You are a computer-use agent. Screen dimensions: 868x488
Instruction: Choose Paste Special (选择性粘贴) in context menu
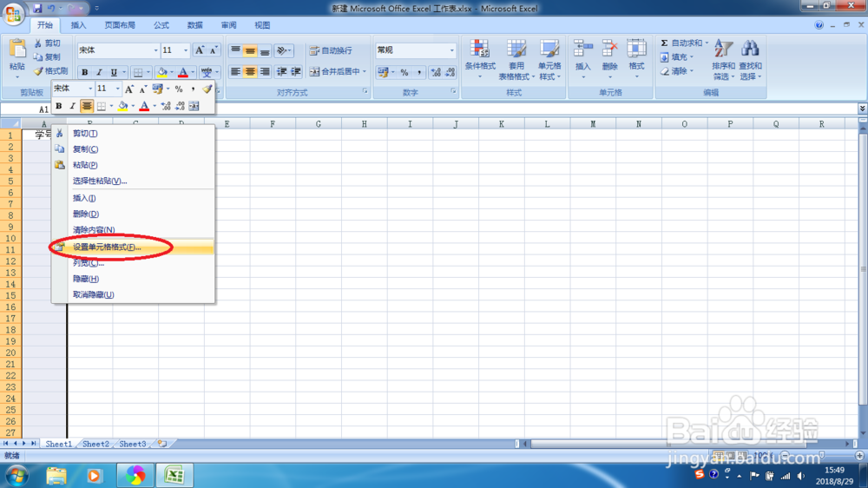pos(132,181)
